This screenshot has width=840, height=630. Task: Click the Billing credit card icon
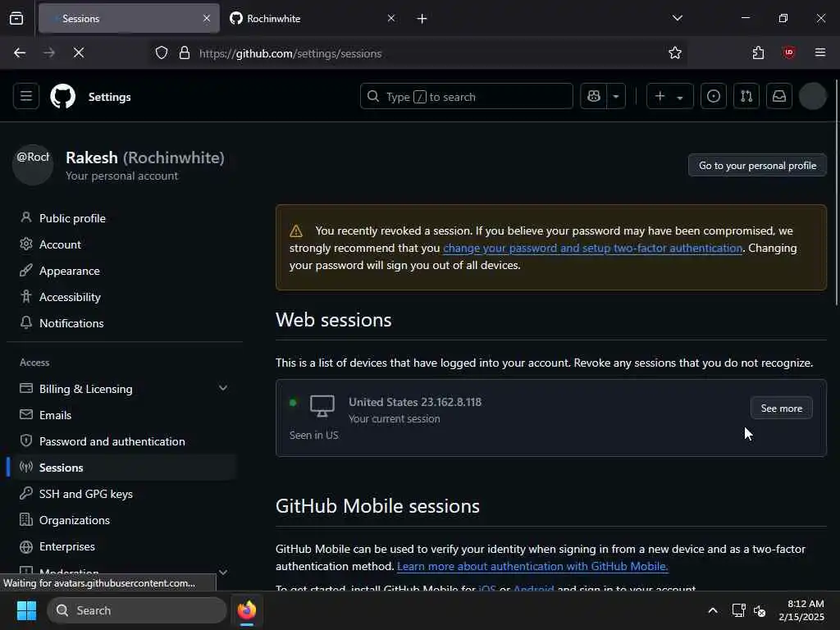tap(25, 388)
